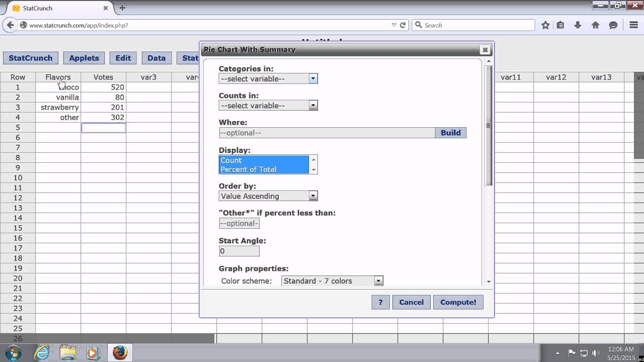This screenshot has height=362, width=644.
Task: Click the chat bubble toolbar icon
Action: click(613, 25)
